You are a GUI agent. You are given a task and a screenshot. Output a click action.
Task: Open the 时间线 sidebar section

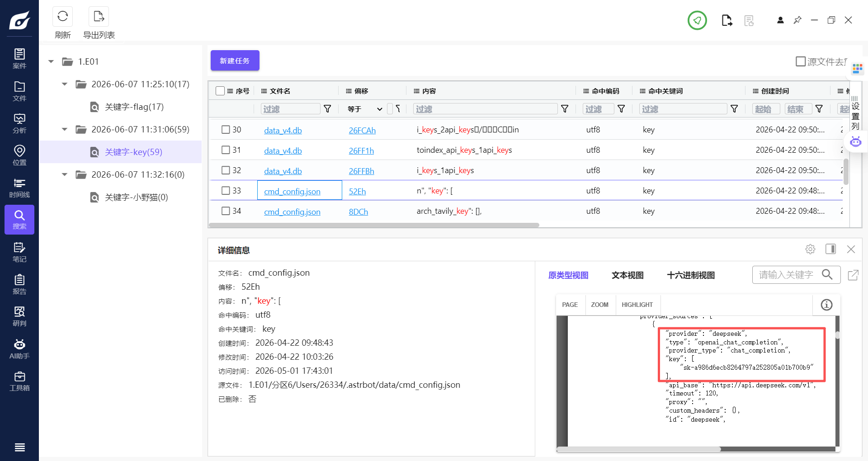pyautogui.click(x=19, y=188)
